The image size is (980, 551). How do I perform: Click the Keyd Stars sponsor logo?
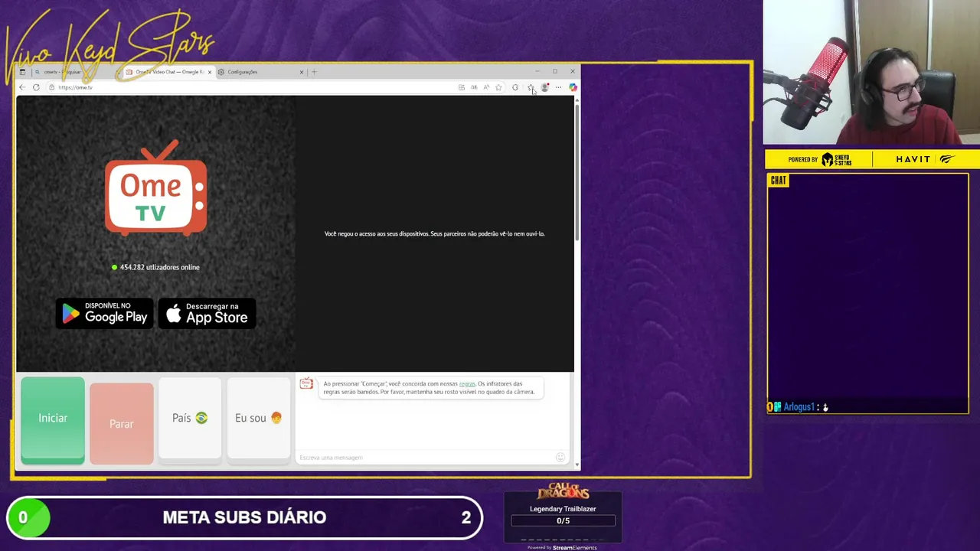[x=836, y=159]
